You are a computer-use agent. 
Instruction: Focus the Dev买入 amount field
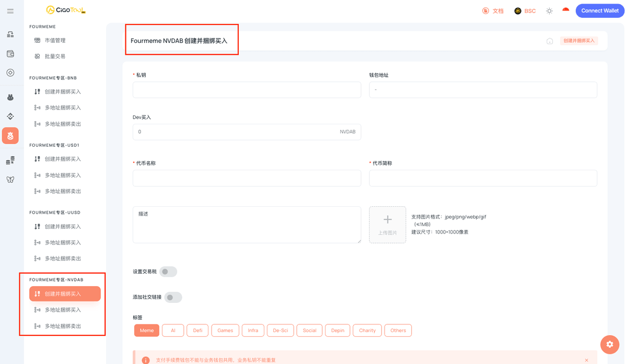click(x=247, y=132)
